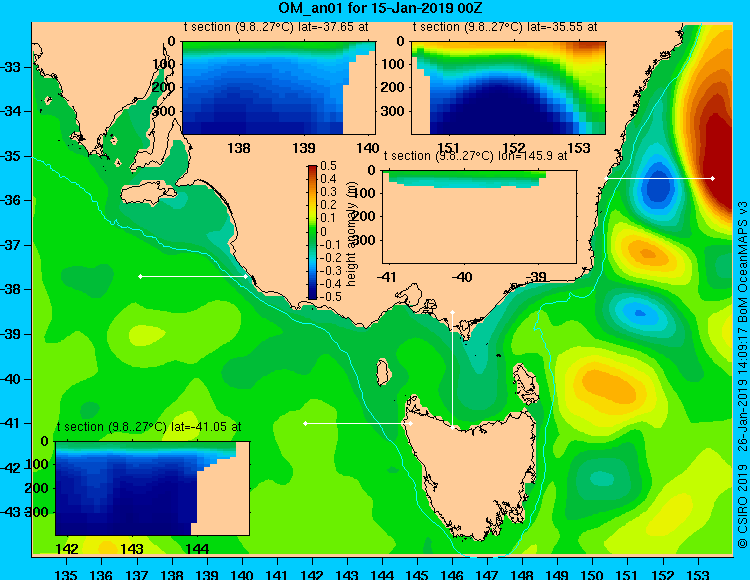This screenshot has height=580, width=750.
Task: Click the -37 latitude label on the left axis
Action: [11, 245]
